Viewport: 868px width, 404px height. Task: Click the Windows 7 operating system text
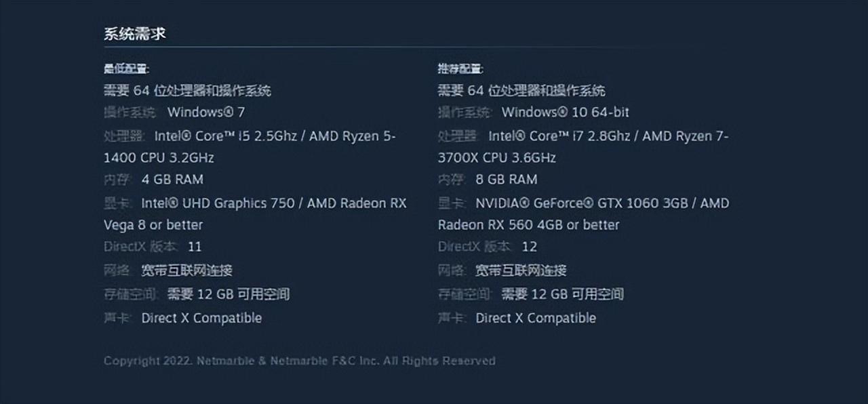point(206,112)
